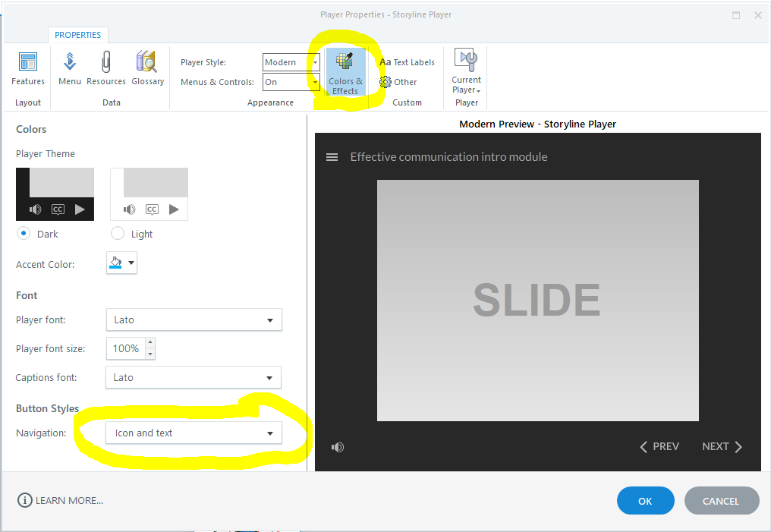
Task: Select the Light player theme radio
Action: click(118, 233)
